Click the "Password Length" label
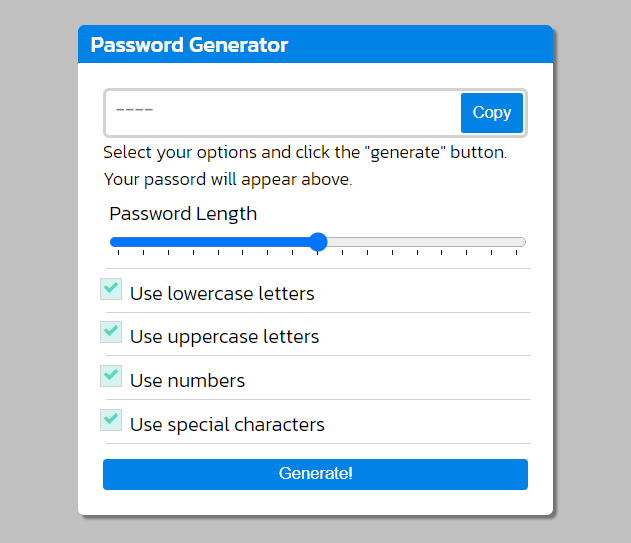Screen dimensions: 631x543 point(183,214)
